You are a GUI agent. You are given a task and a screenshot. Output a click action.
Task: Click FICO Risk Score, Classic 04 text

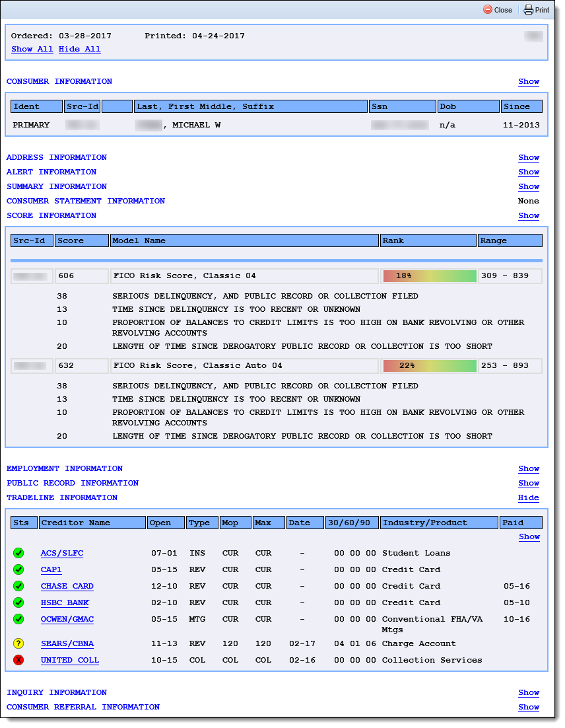tap(185, 275)
